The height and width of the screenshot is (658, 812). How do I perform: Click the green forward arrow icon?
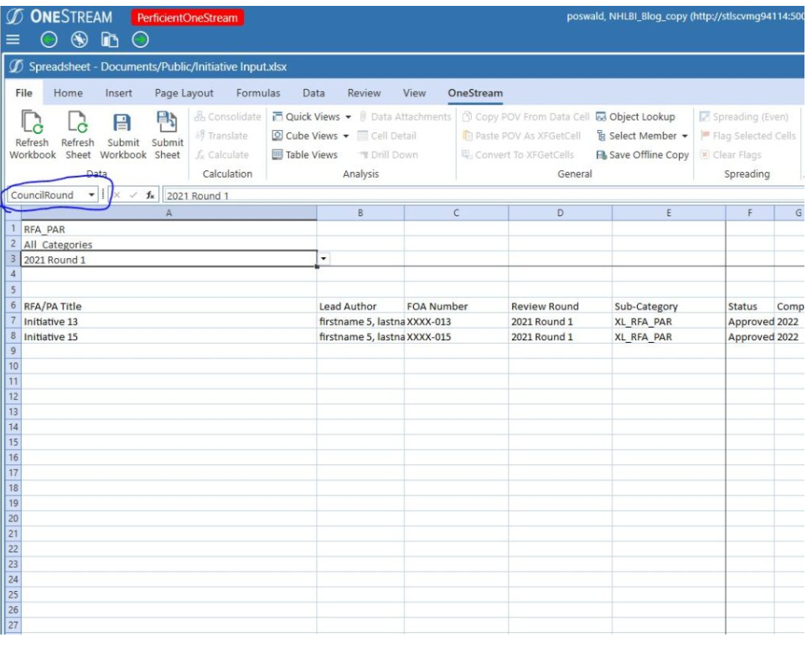point(140,39)
